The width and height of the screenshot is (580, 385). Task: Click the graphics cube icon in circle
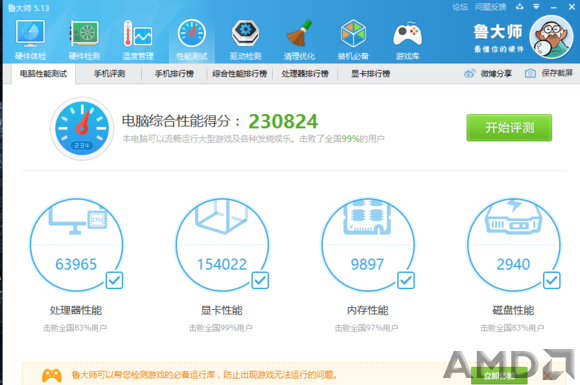tap(222, 216)
